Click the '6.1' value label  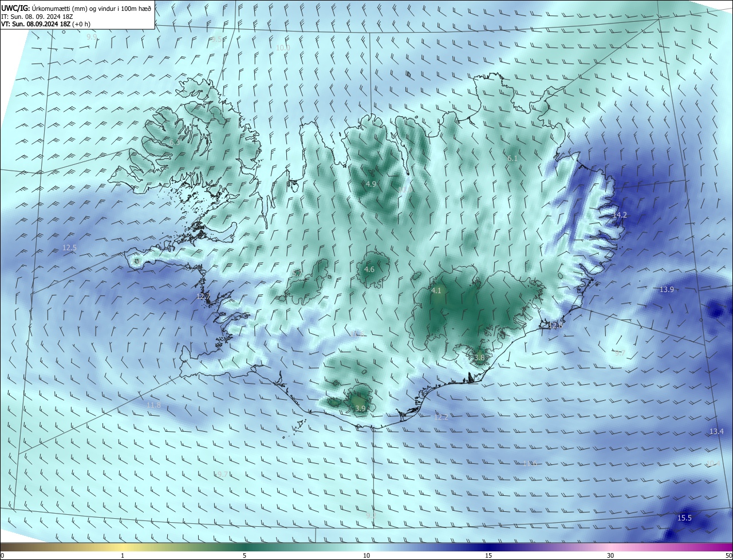pos(513,158)
